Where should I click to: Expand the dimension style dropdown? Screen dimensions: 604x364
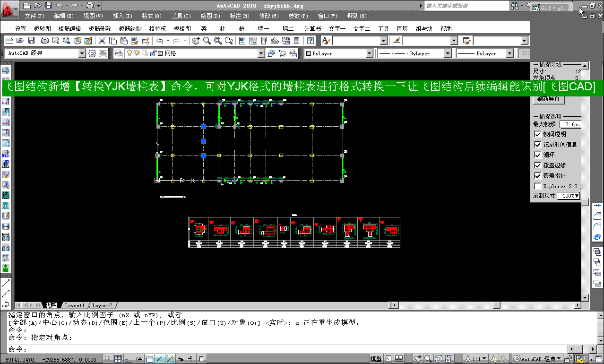(454, 41)
